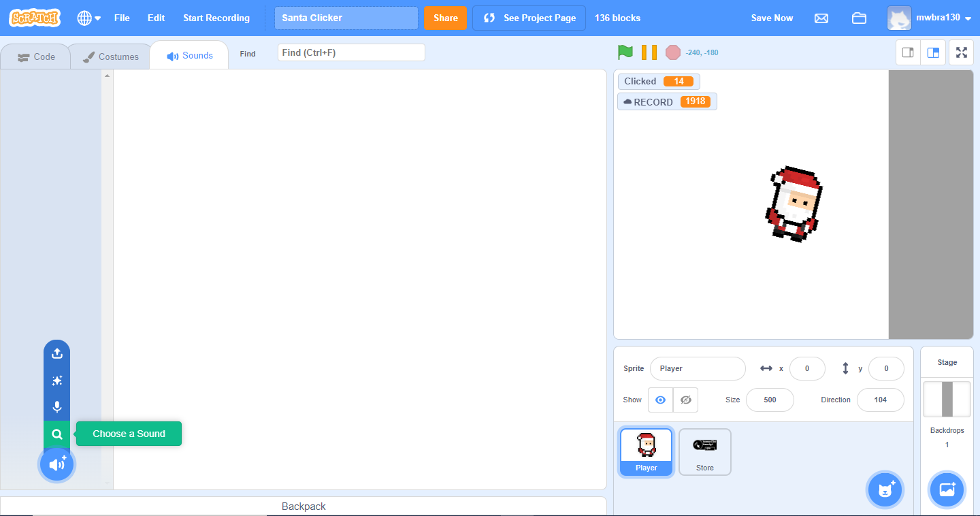Edit the sprite Size field
Screen dimensions: 980x516
[x=770, y=400]
